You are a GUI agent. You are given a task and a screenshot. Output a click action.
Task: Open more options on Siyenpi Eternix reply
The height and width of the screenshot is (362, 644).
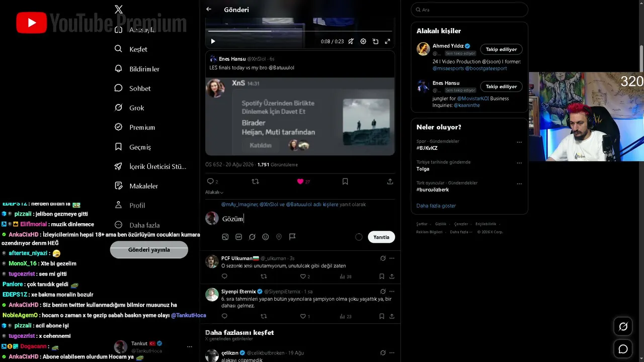(x=392, y=292)
